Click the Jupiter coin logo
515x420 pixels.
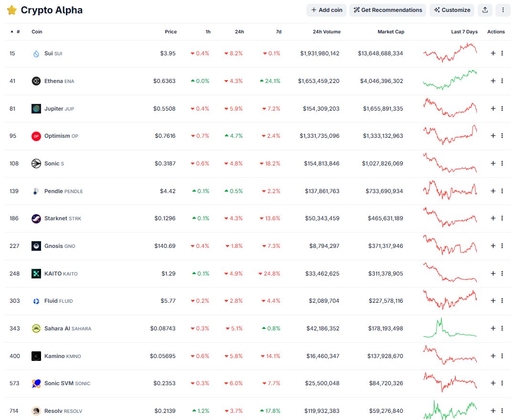click(36, 109)
